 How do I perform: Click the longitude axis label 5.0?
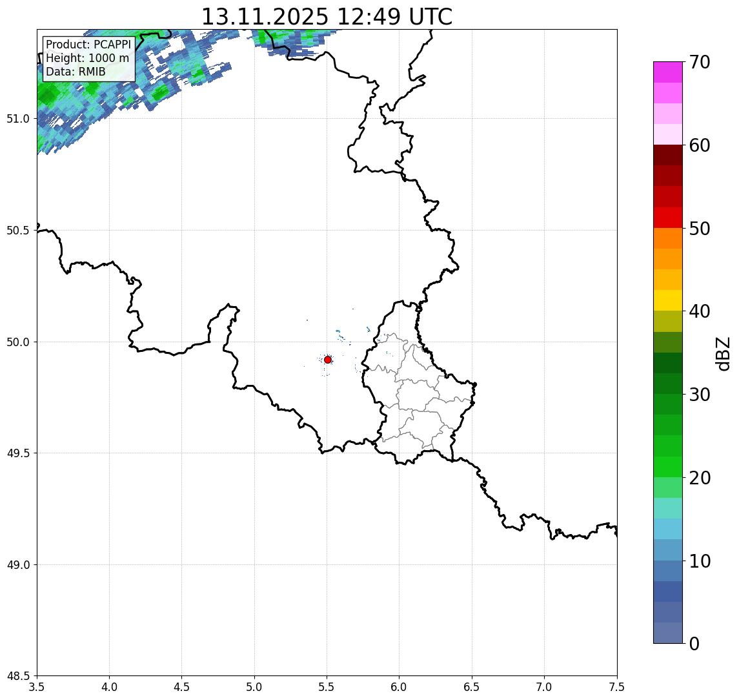(x=254, y=687)
